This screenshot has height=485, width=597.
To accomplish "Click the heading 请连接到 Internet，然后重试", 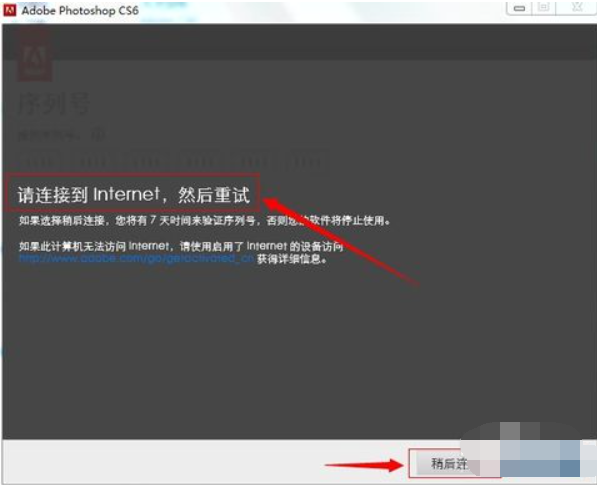I will click(x=133, y=195).
